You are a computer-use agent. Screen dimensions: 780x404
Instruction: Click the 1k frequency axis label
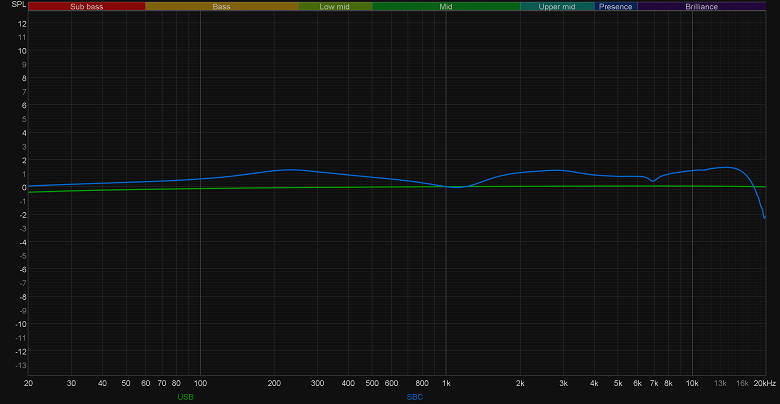coord(446,383)
